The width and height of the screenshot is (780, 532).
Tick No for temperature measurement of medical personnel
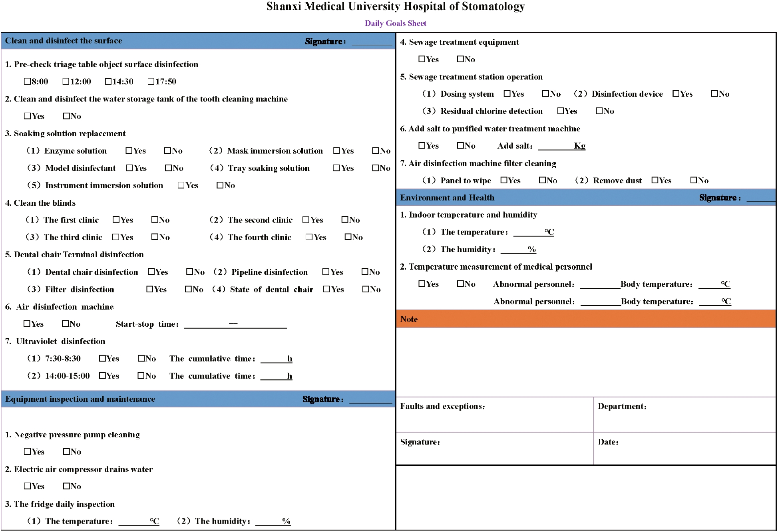pos(460,284)
